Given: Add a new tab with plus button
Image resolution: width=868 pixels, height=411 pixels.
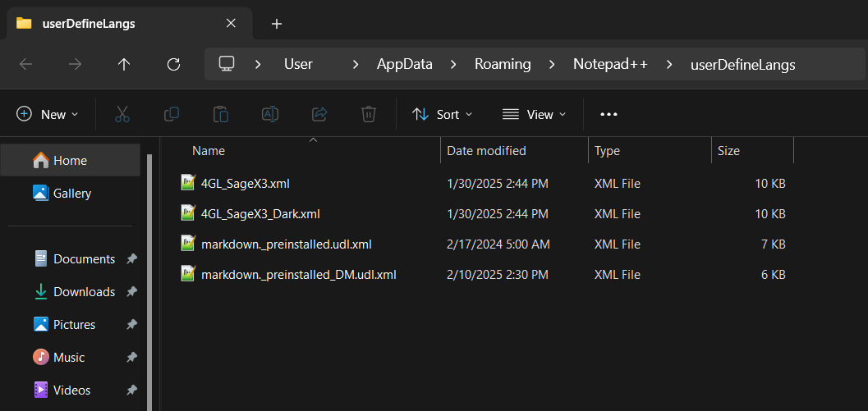Looking at the screenshot, I should point(277,24).
